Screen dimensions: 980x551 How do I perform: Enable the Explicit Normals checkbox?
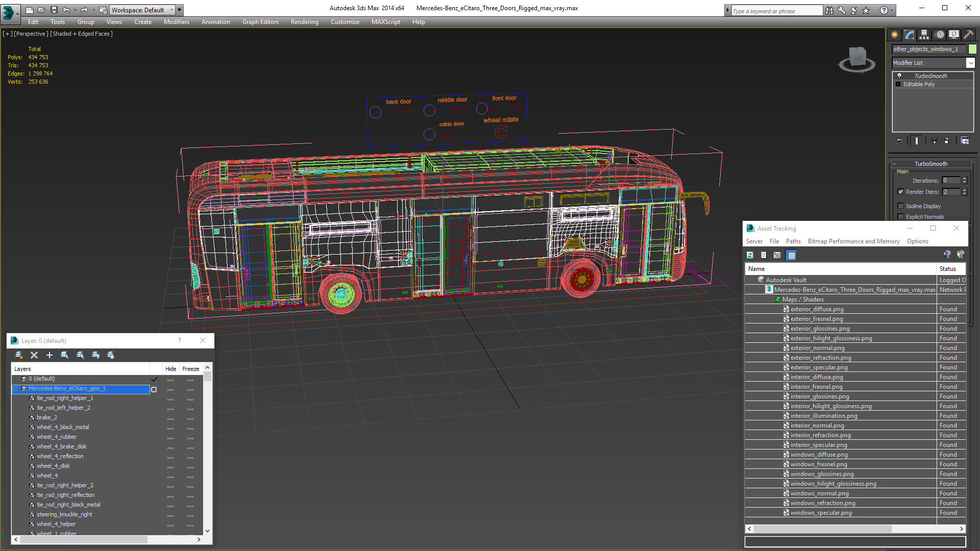[x=901, y=217]
